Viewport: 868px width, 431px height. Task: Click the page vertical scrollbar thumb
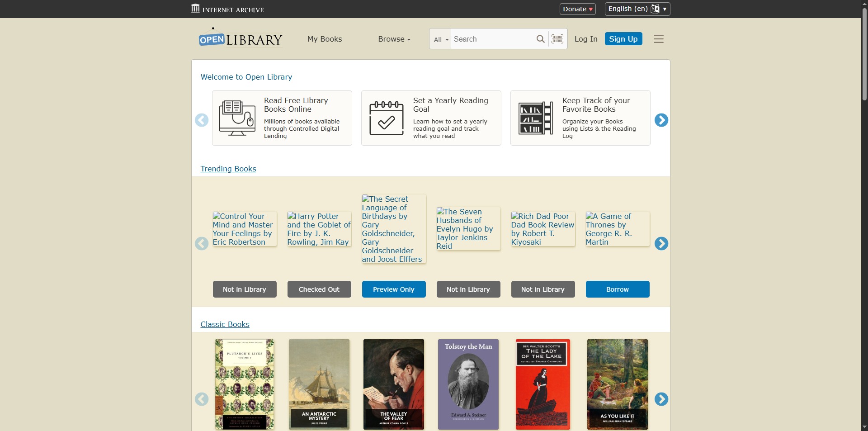coord(864,54)
